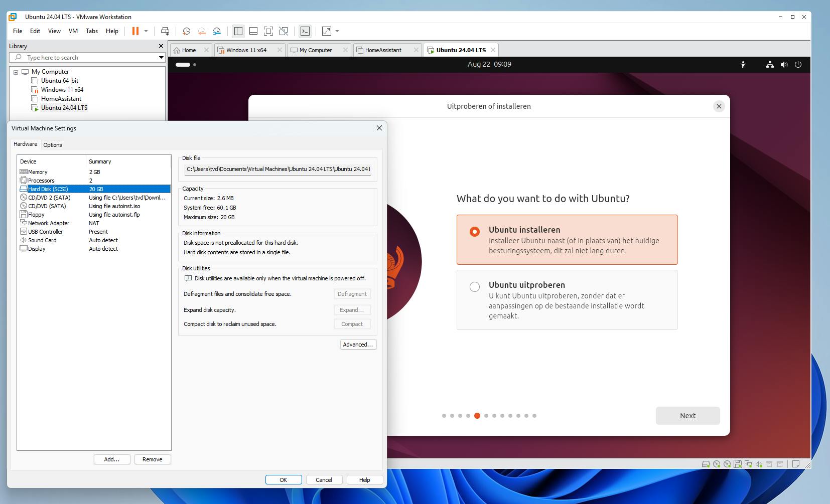The image size is (830, 504).
Task: Take a snapshot of this virtual machine
Action: click(186, 31)
